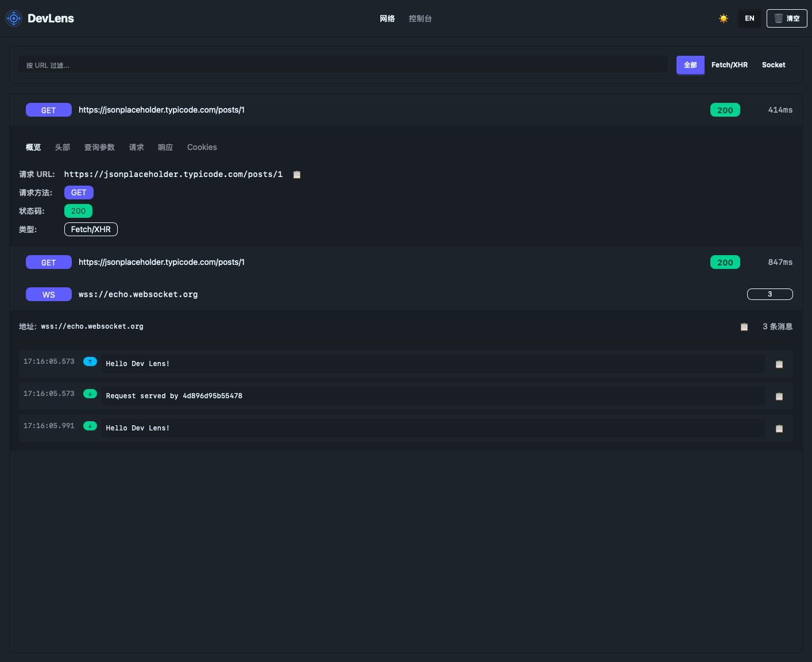Click the request URL value in overview
Image resolution: width=812 pixels, height=662 pixels.
pos(173,174)
